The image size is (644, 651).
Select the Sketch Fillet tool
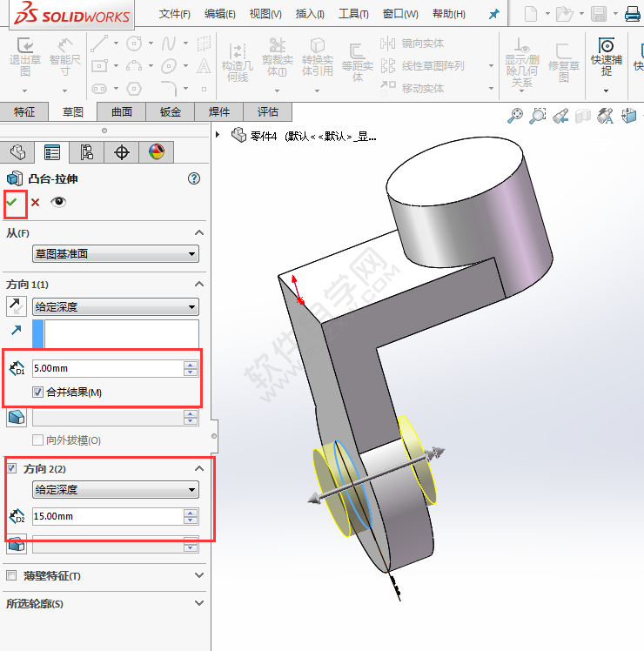tap(169, 88)
